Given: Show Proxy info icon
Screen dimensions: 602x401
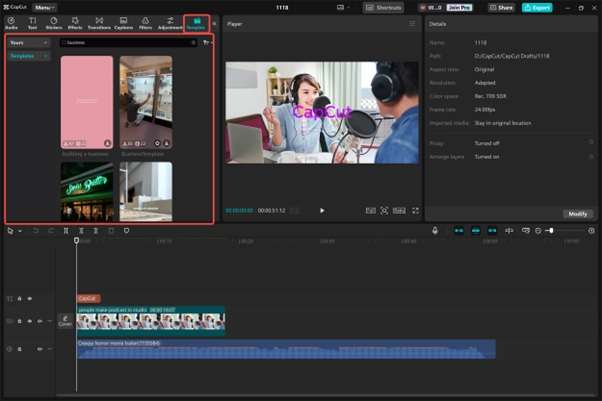Looking at the screenshot, I should click(591, 142).
